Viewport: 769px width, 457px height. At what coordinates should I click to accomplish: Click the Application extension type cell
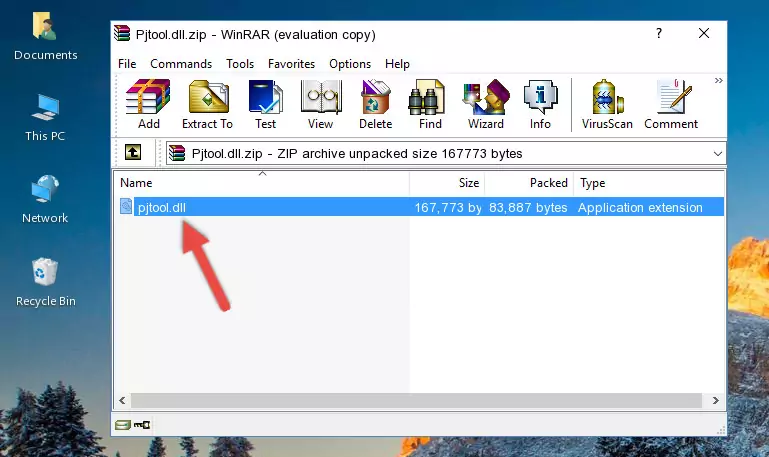(640, 207)
